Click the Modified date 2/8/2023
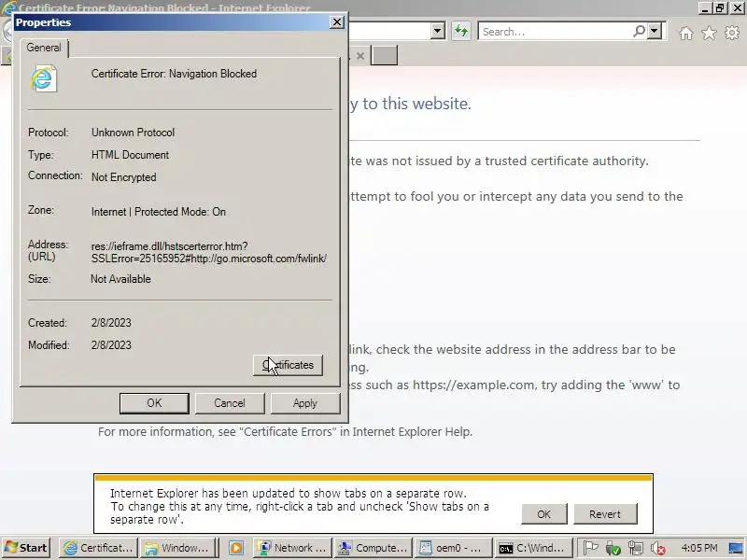Viewport: 747px width, 560px height. tap(111, 345)
